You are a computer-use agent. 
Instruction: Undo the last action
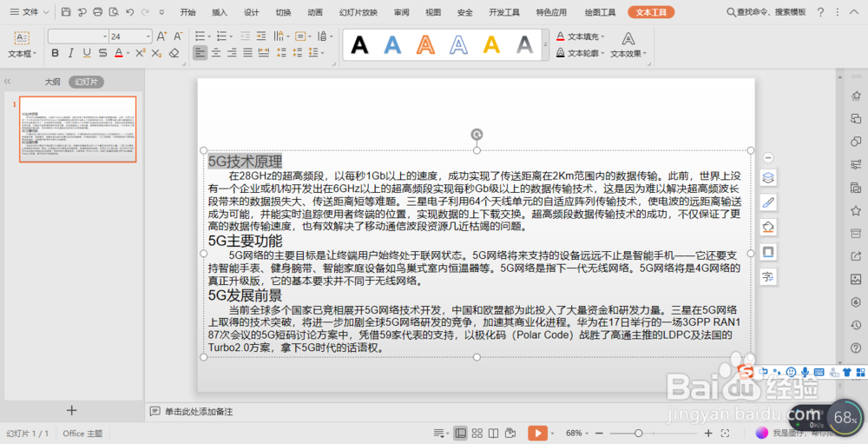click(129, 12)
